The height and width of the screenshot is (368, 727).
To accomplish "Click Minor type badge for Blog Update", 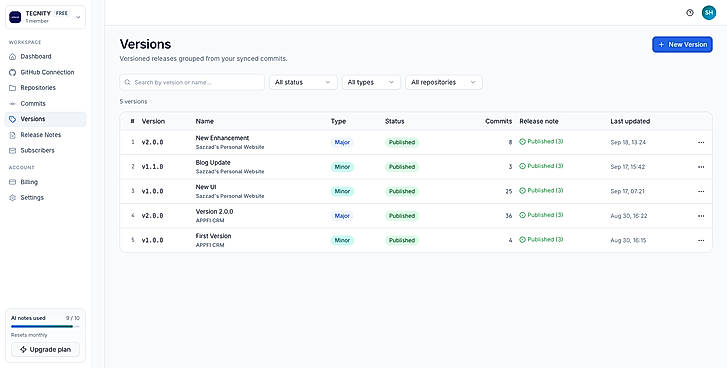I will point(342,167).
